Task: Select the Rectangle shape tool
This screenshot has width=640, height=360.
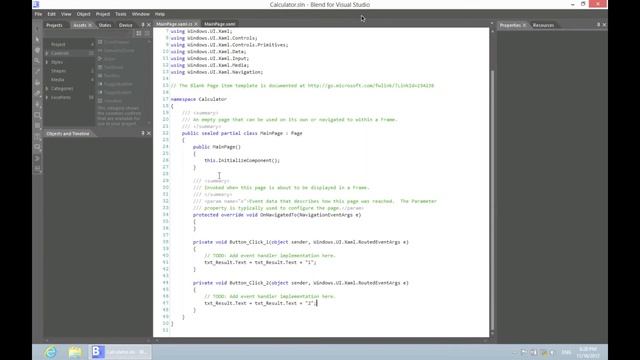Action: click(x=38, y=115)
